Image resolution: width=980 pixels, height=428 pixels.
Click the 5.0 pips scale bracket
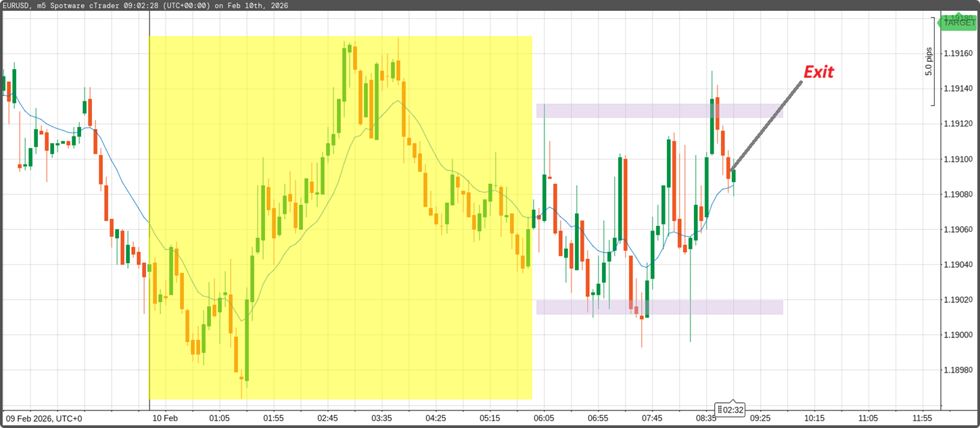tap(933, 62)
